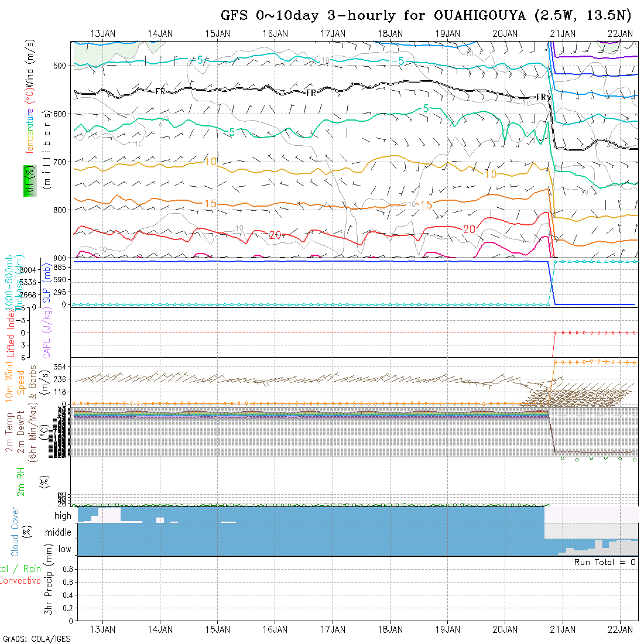Select the 19JAN label on the bottom axis
Viewport: 644px width, 644px height.
tap(448, 629)
